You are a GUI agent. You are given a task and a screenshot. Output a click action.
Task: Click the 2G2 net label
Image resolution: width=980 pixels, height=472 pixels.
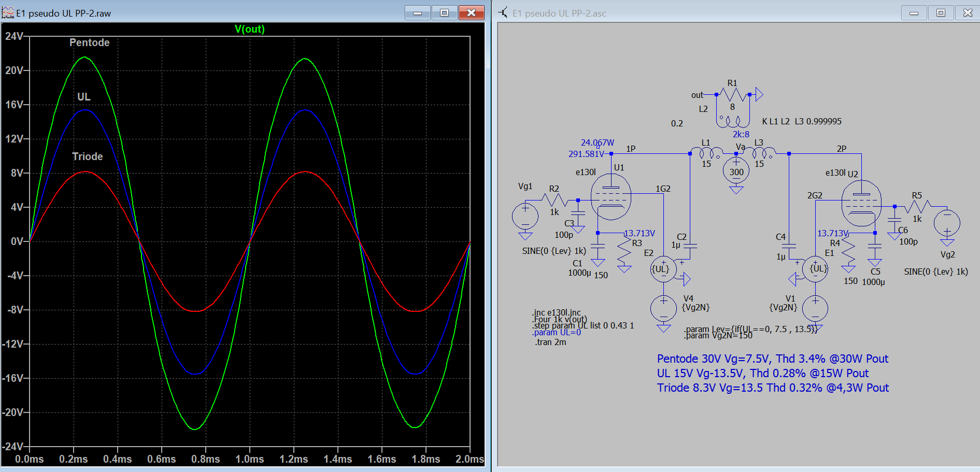[815, 195]
